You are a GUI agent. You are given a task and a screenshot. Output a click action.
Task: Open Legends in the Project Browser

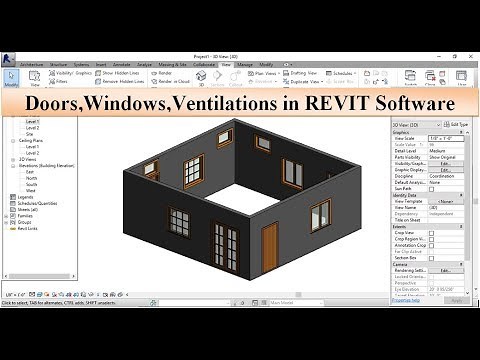22,197
